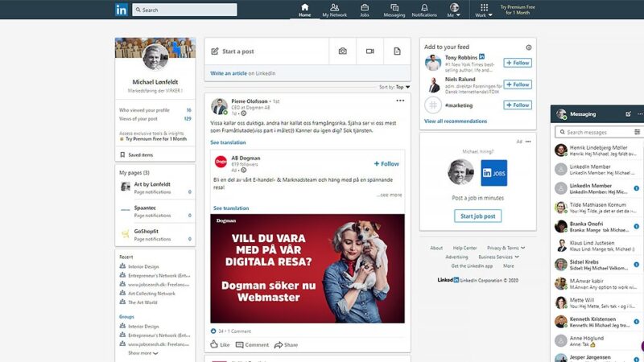Screen dimensions: 644x362
Task: Click the video upload icon
Action: coord(370,51)
